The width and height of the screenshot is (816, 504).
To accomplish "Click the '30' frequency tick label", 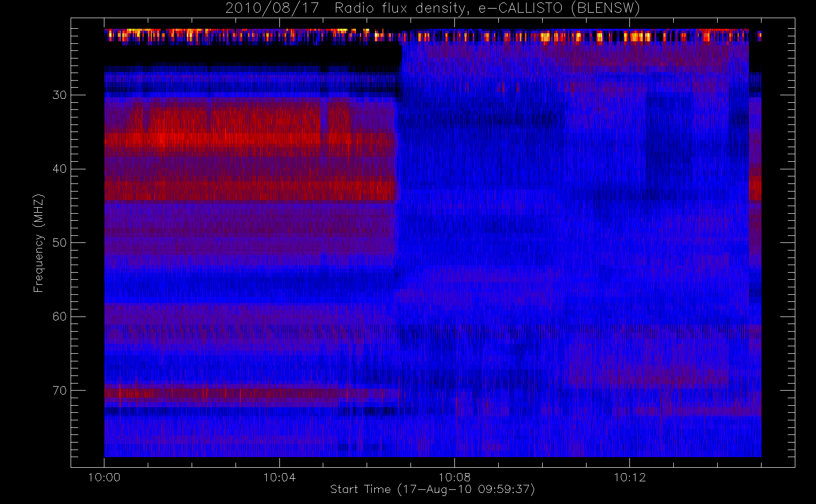I will pyautogui.click(x=60, y=95).
